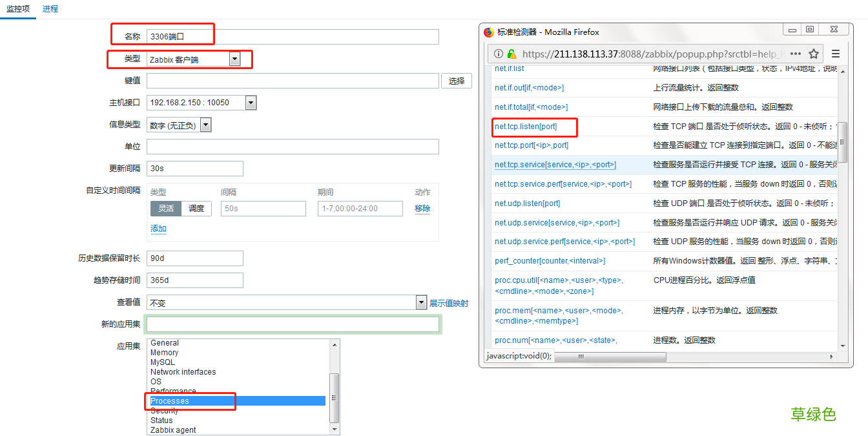
Task: Click the 移除 link for custom interval
Action: (x=422, y=209)
